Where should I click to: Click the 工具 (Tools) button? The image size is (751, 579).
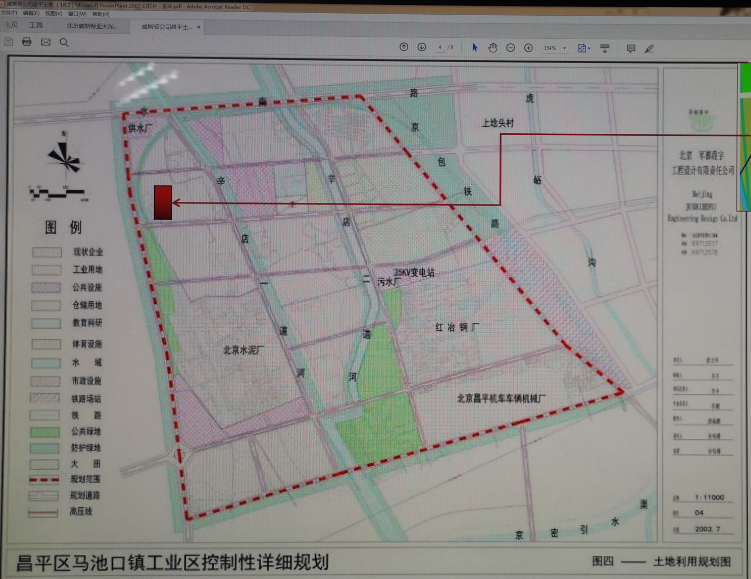pyautogui.click(x=36, y=24)
